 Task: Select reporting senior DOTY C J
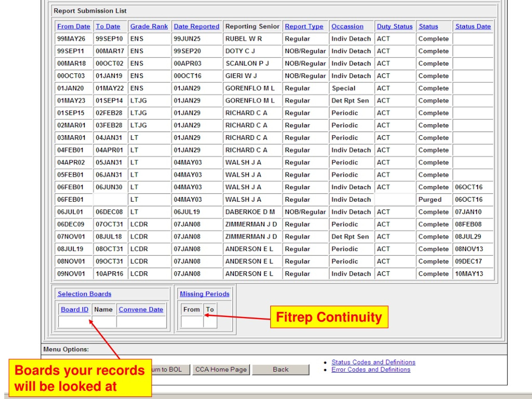(252, 51)
